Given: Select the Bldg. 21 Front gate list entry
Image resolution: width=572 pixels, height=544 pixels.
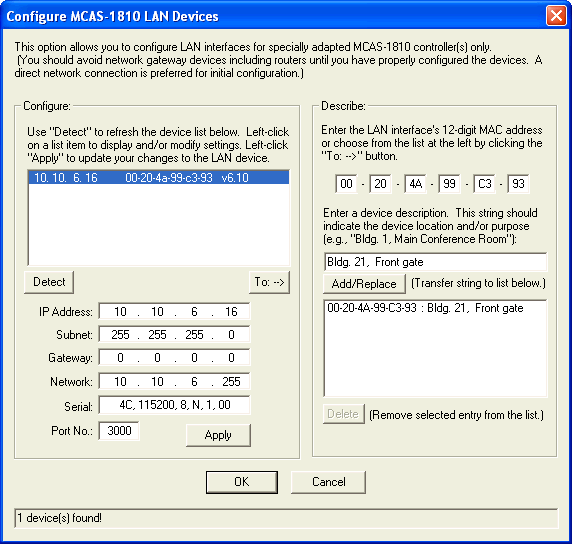Looking at the screenshot, I should tap(425, 308).
